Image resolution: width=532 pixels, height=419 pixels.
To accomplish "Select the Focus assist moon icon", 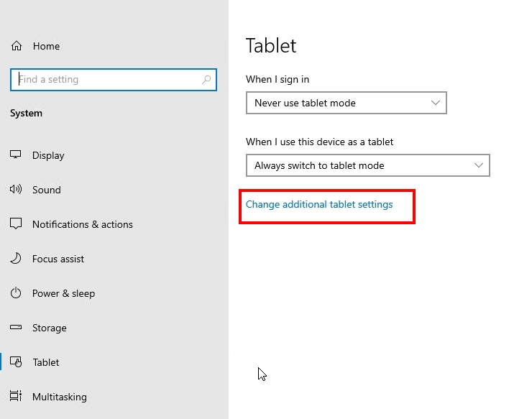I will (x=16, y=259).
